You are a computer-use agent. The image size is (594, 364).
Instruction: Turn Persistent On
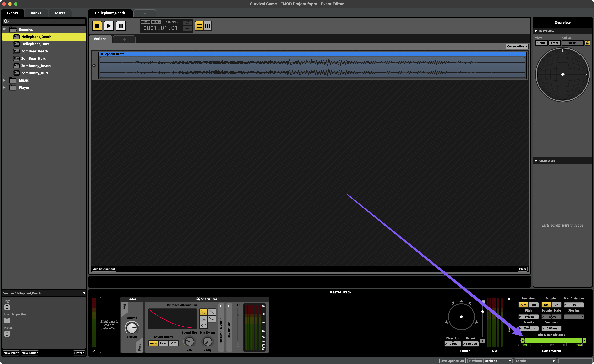534,305
